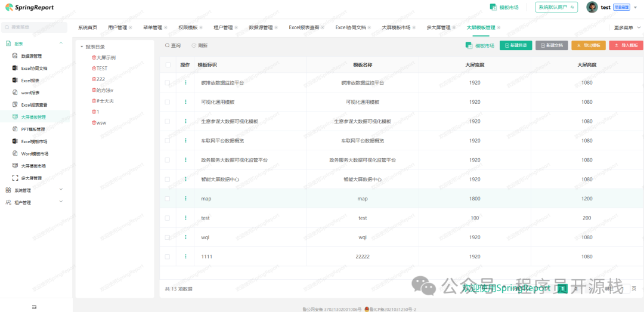The image size is (644, 312).
Task: Toggle the select-all header checkbox
Action: tap(168, 64)
